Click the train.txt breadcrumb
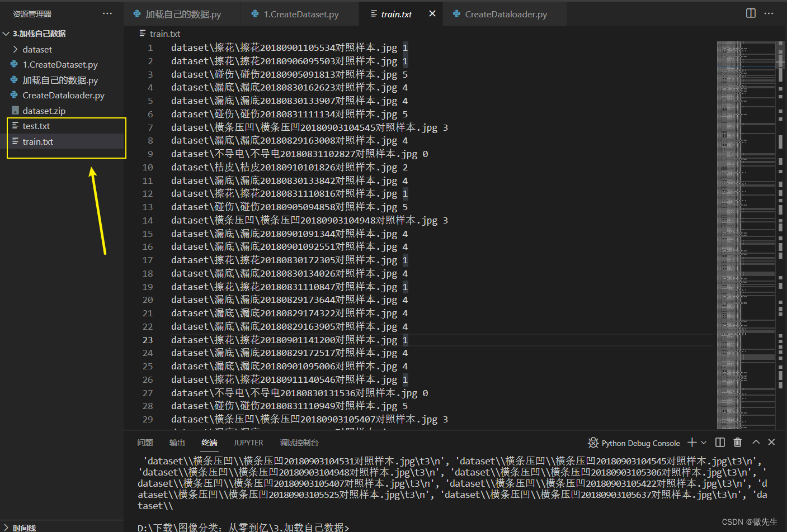787x532 pixels. tap(164, 34)
